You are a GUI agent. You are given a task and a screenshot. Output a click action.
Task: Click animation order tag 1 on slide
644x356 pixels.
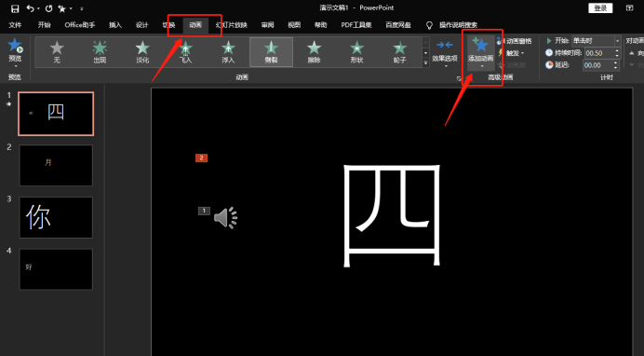tap(204, 211)
